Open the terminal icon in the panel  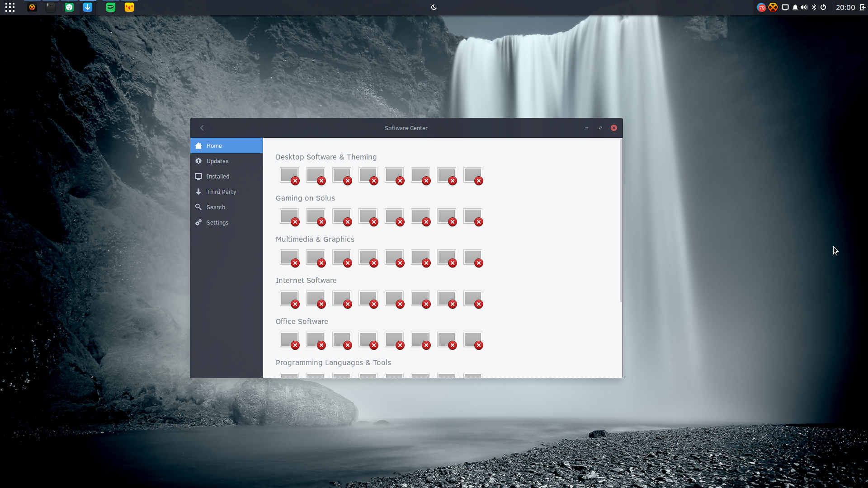51,7
